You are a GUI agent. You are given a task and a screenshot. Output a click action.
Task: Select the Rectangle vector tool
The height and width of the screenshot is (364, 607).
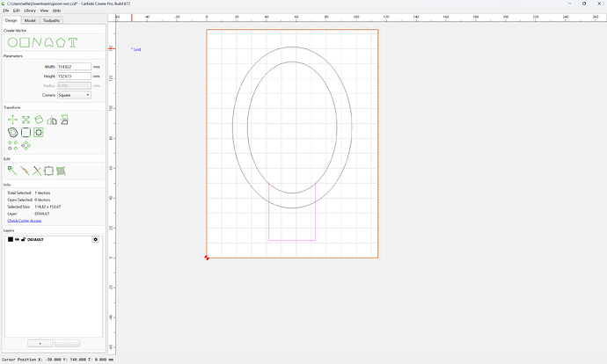click(x=25, y=42)
